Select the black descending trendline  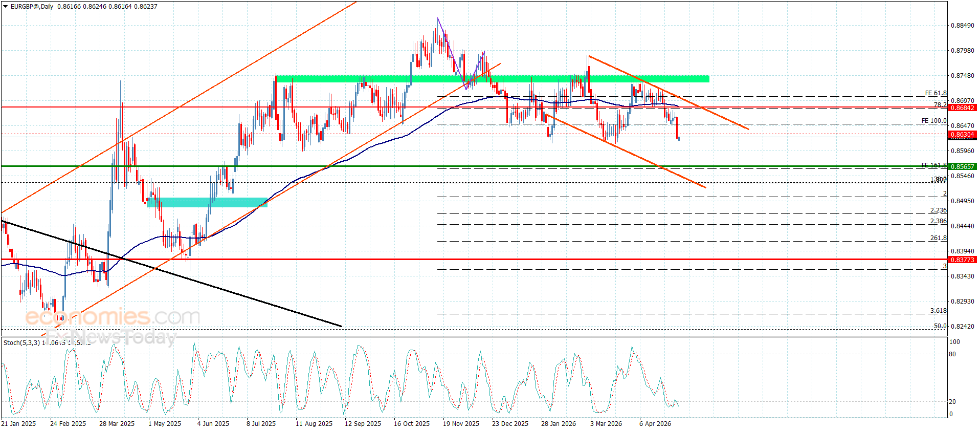click(x=171, y=273)
